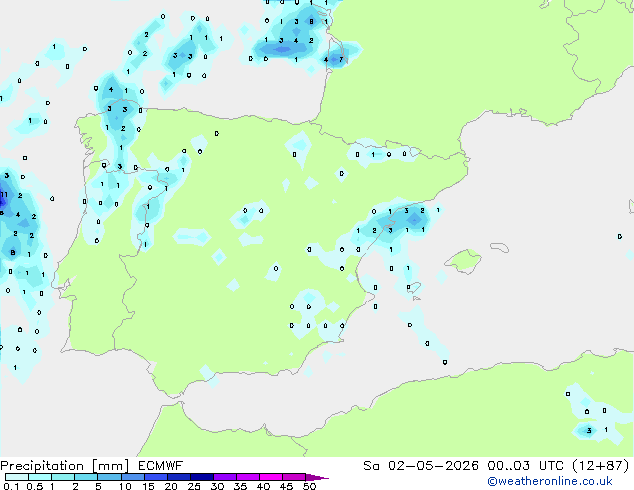Click the legend swatch between 1 and 2
This screenshot has width=634, height=490.
(63, 477)
